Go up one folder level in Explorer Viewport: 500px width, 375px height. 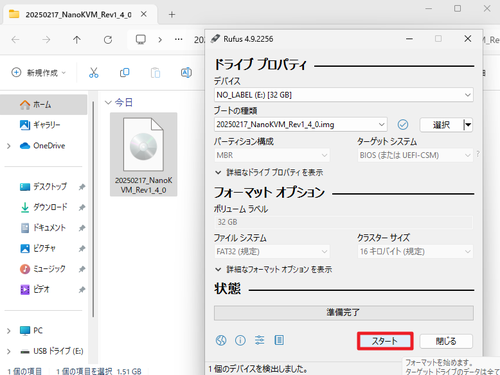tap(77, 40)
